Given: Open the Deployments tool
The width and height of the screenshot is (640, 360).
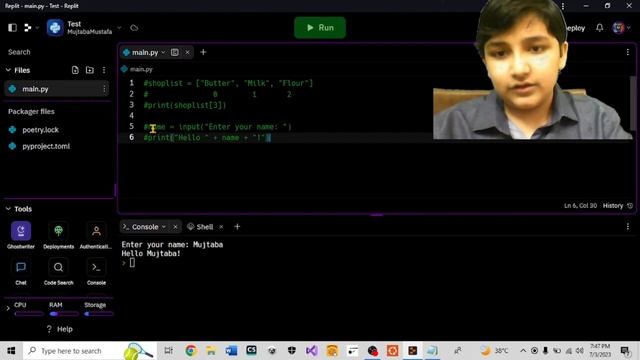Looking at the screenshot, I should tap(58, 235).
